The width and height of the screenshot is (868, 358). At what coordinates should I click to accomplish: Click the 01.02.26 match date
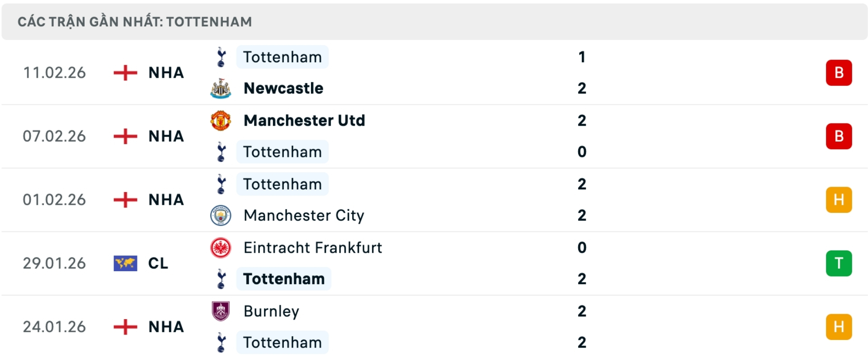(54, 200)
